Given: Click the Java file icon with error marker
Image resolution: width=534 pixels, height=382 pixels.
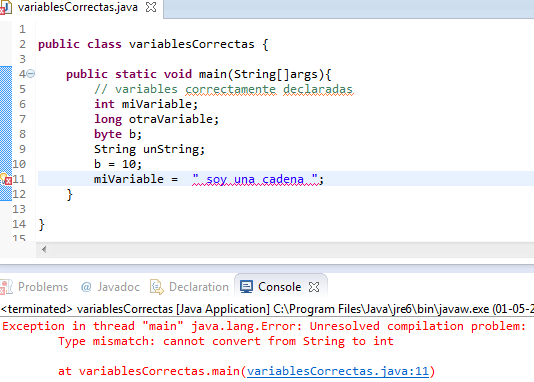Looking at the screenshot, I should pos(6,7).
